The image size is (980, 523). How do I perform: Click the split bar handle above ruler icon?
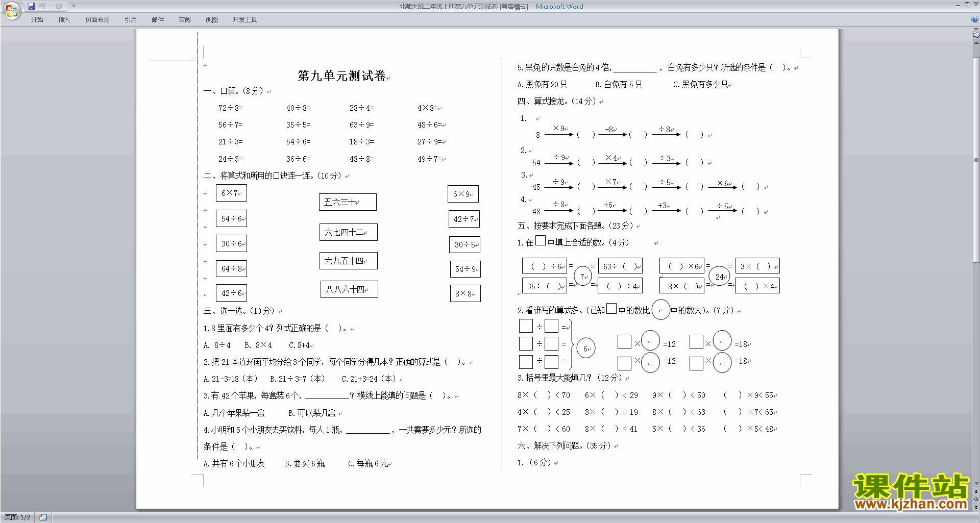(976, 29)
